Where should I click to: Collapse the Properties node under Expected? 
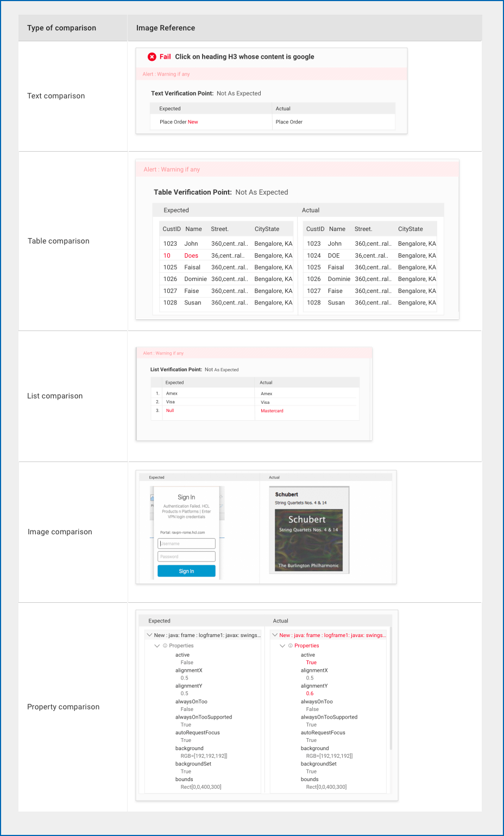tap(157, 645)
